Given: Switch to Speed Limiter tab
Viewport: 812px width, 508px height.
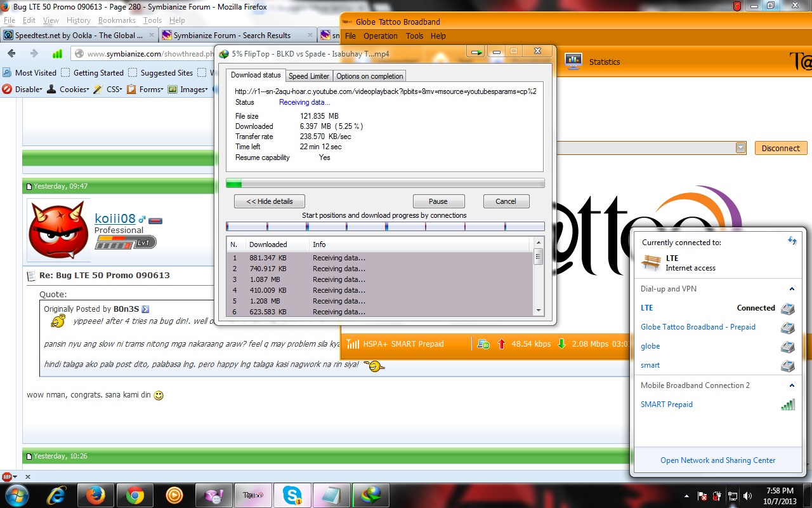Looking at the screenshot, I should coord(309,76).
